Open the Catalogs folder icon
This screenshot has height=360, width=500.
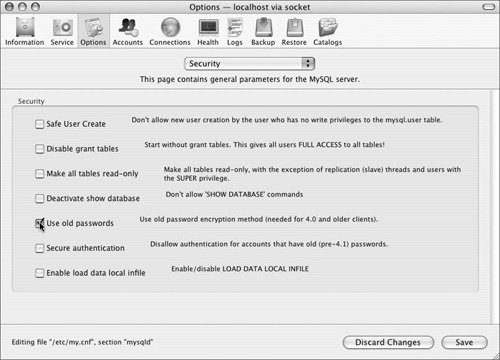pos(328,27)
